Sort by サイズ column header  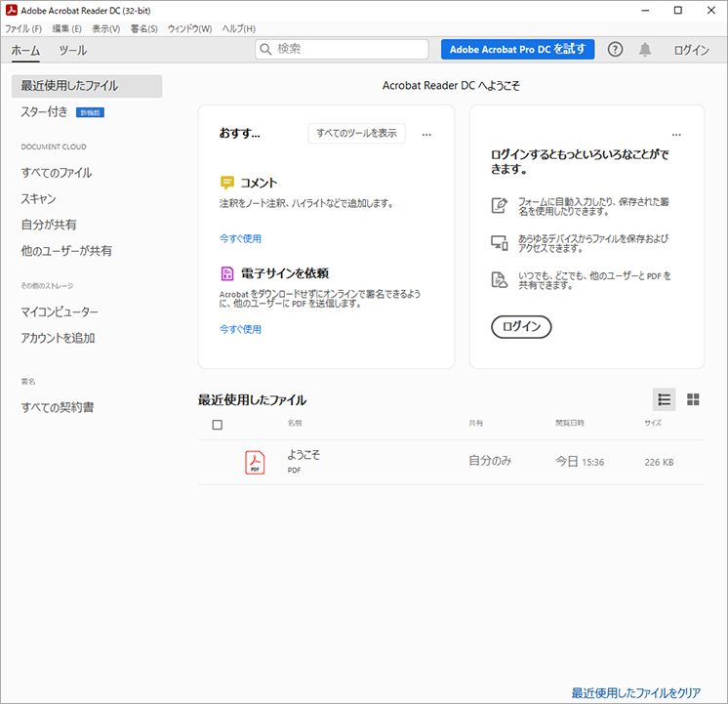point(653,423)
